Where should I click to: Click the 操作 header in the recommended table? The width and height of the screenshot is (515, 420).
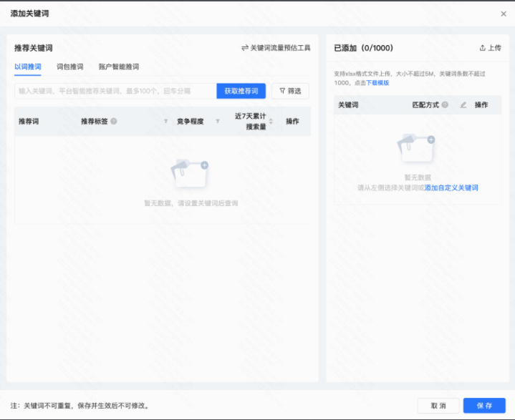[292, 122]
